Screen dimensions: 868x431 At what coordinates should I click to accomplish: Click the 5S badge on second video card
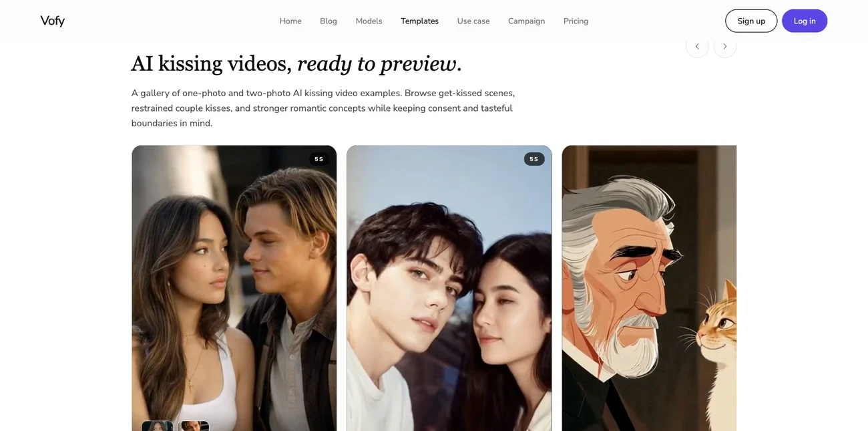[534, 159]
